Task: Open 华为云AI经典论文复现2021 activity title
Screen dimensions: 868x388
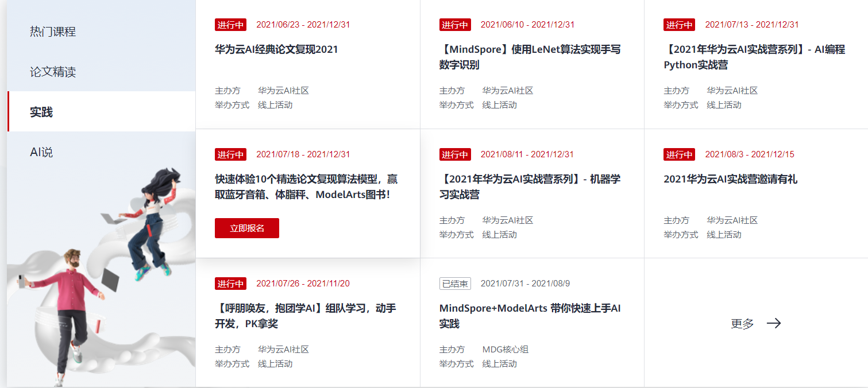Action: pos(276,49)
